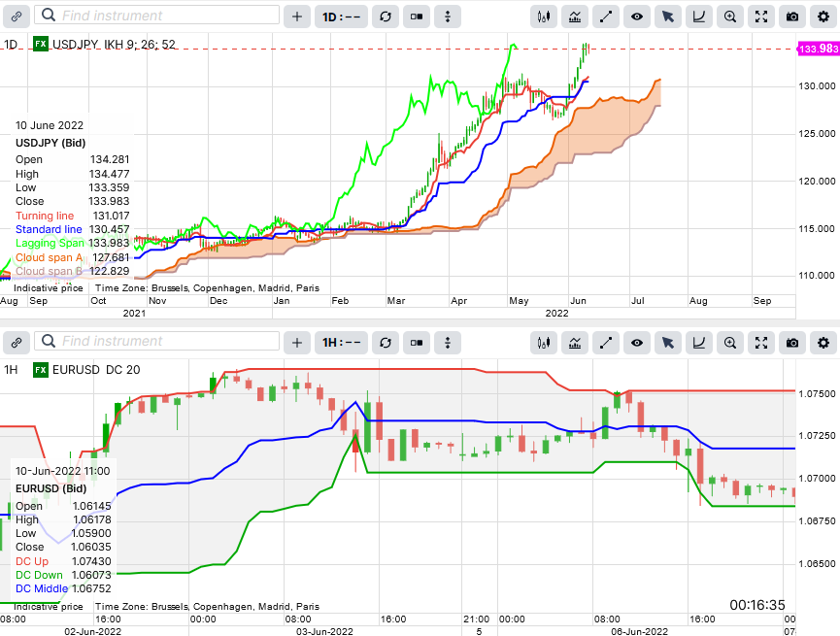Click the link-chart icon in USDJPY toolbar

tap(17, 17)
